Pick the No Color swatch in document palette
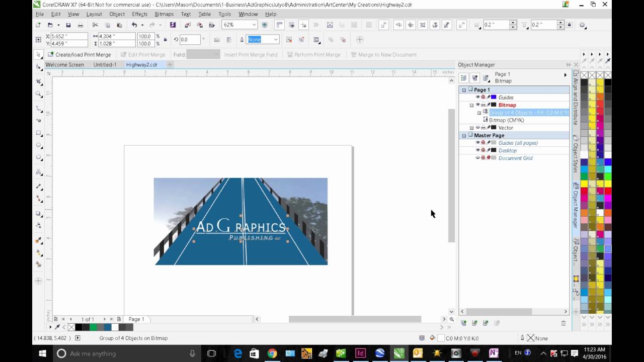Image resolution: width=644 pixels, height=362 pixels. click(71, 327)
